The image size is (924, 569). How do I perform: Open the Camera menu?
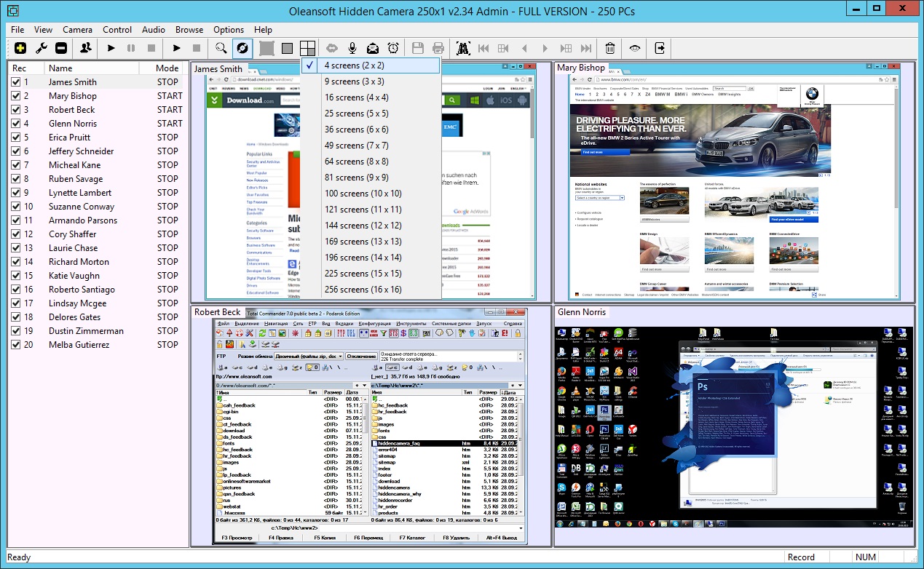coord(77,30)
